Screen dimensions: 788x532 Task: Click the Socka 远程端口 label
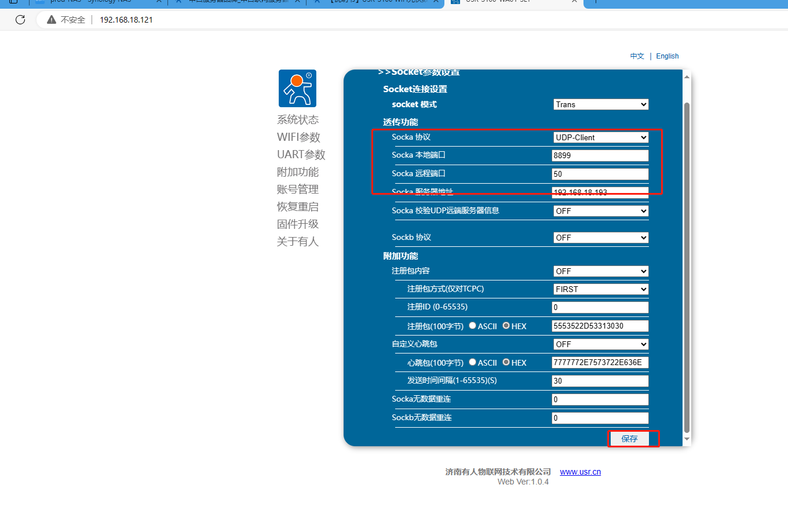tap(418, 174)
